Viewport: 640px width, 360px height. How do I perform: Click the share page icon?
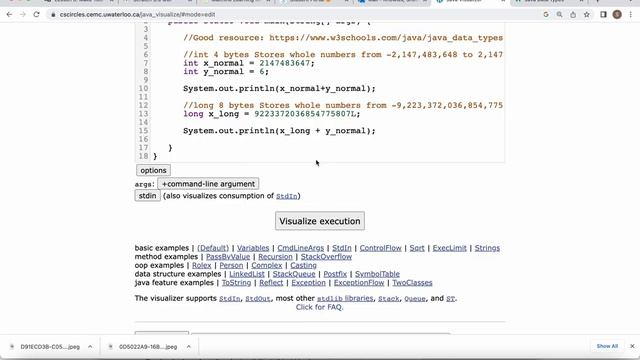(573, 15)
